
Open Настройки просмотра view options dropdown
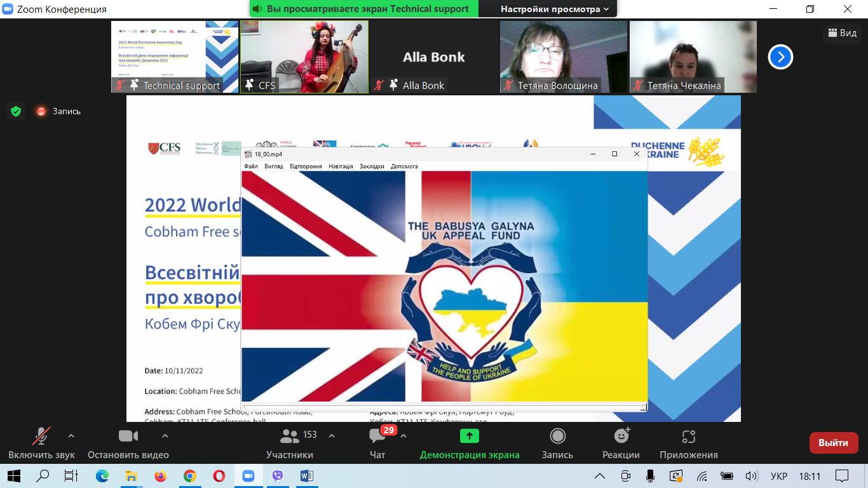555,9
